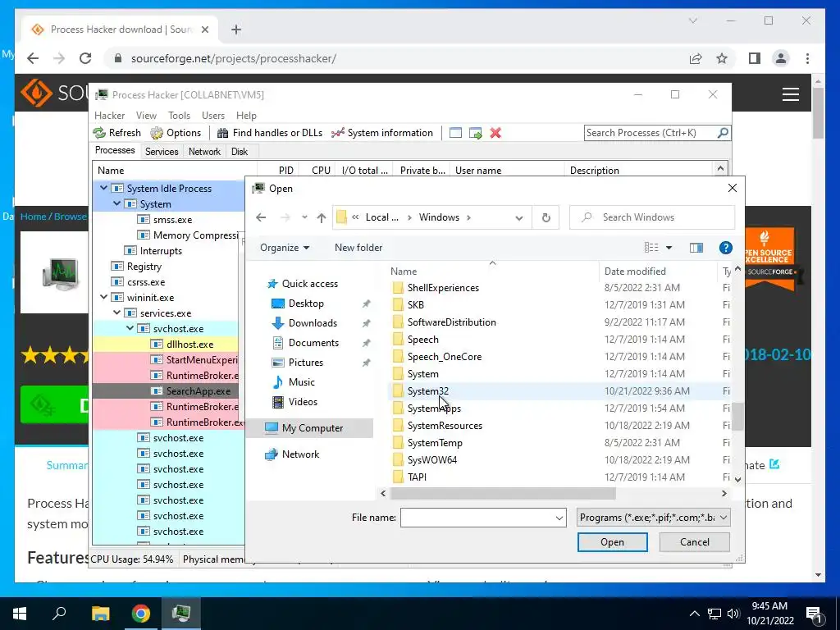Open Documents in navigation pane
The width and height of the screenshot is (840, 630).
tap(313, 343)
